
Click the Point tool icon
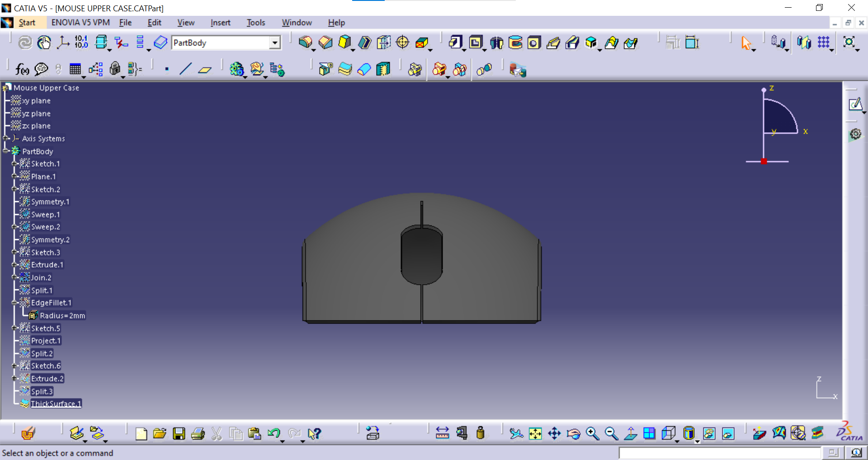(x=167, y=69)
